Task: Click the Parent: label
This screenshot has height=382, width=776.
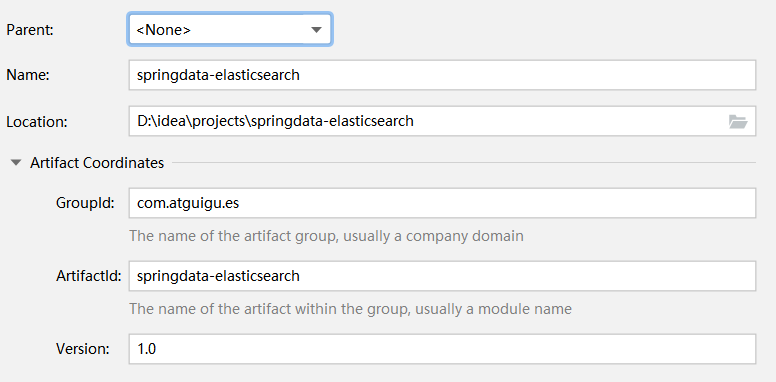Action: click(30, 30)
